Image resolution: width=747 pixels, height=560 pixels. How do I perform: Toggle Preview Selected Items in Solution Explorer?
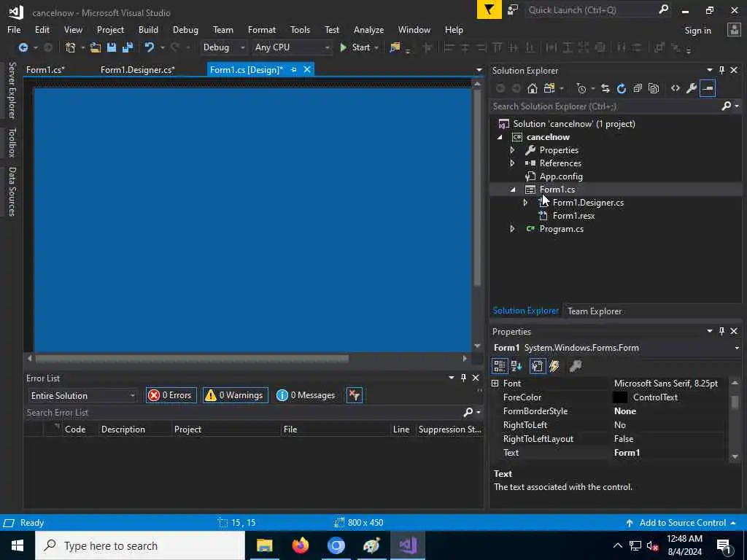[x=708, y=88]
